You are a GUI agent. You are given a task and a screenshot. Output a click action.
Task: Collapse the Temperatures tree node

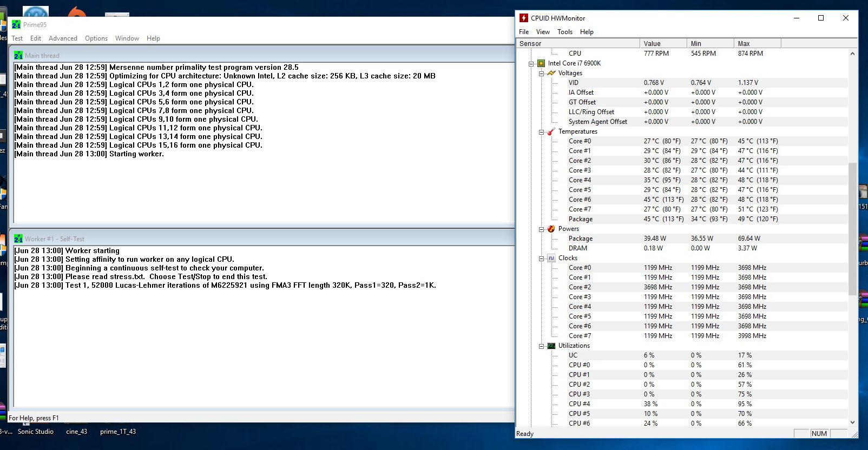pos(541,131)
